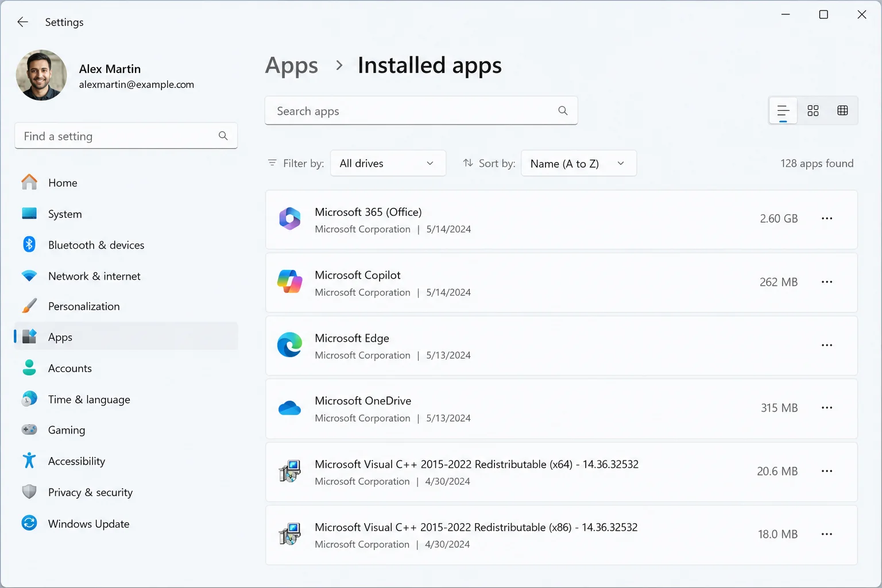Open more options for Visual C++ x64

(827, 471)
